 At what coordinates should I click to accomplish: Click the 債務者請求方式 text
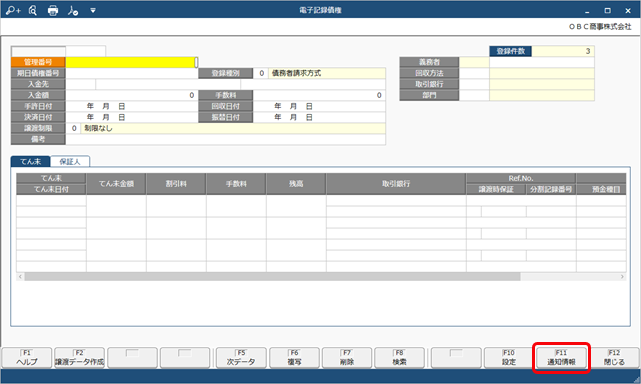click(x=296, y=73)
